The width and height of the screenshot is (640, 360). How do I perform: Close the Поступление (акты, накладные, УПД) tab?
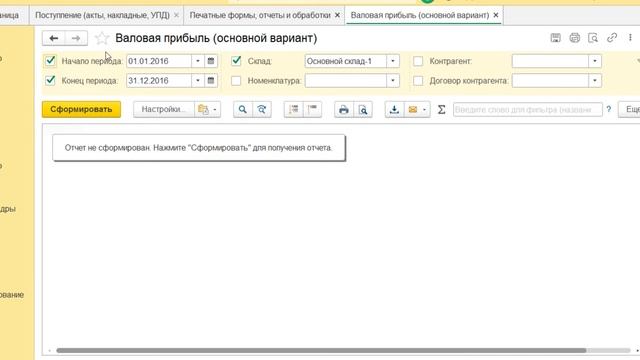(176, 15)
